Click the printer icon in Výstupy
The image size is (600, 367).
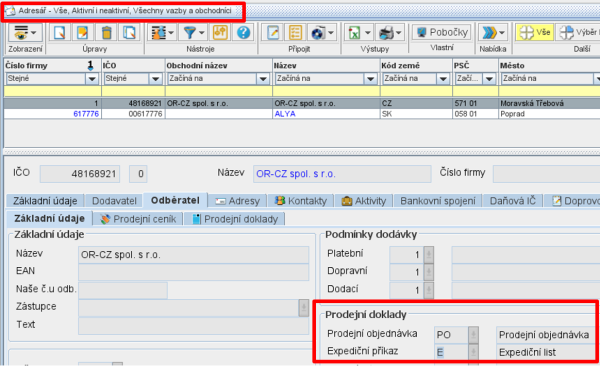[386, 33]
